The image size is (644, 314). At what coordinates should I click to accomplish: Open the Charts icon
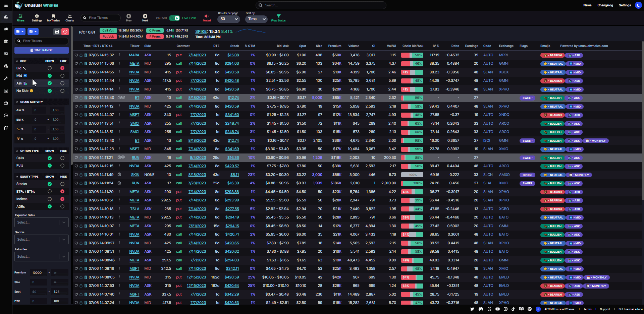(69, 18)
